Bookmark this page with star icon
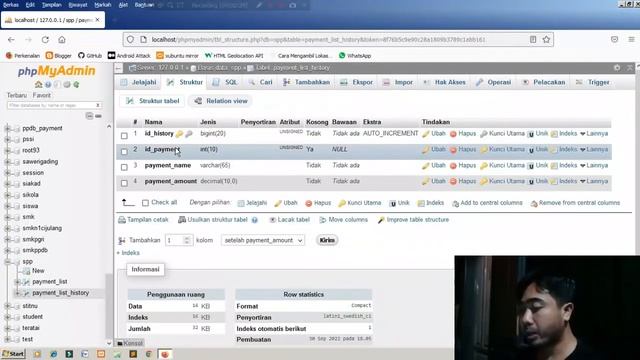This screenshot has width=640, height=360. coord(546,40)
